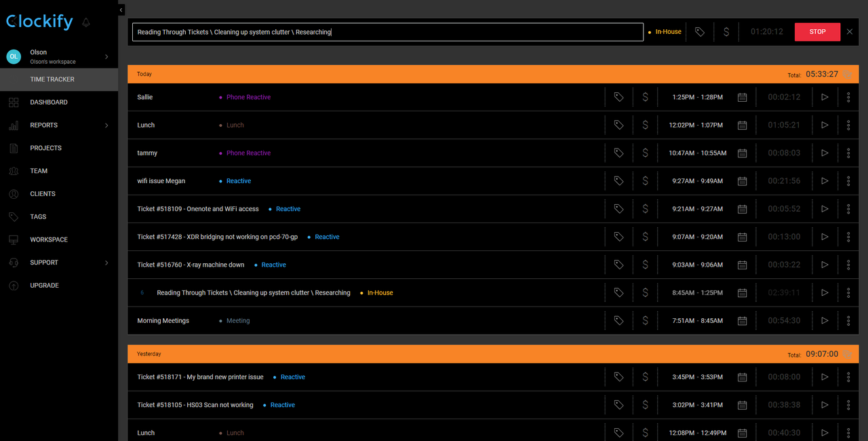Open the Tags selector in the timer bar

[699, 31]
